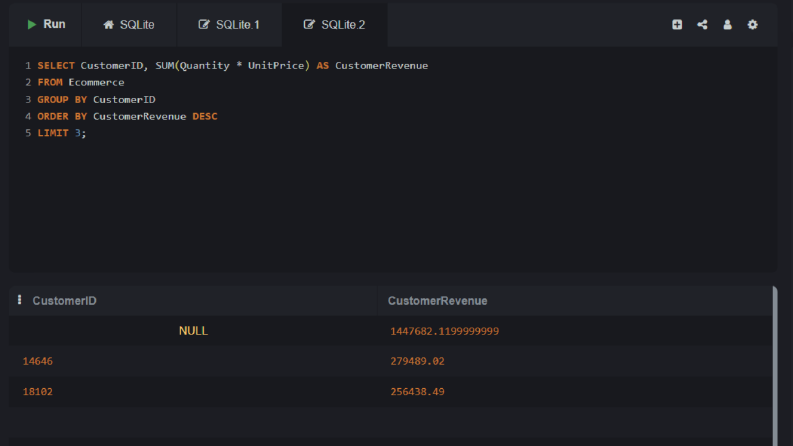The image size is (793, 446).
Task: Place cursor on LIMIT 3 line
Action: (x=62, y=133)
